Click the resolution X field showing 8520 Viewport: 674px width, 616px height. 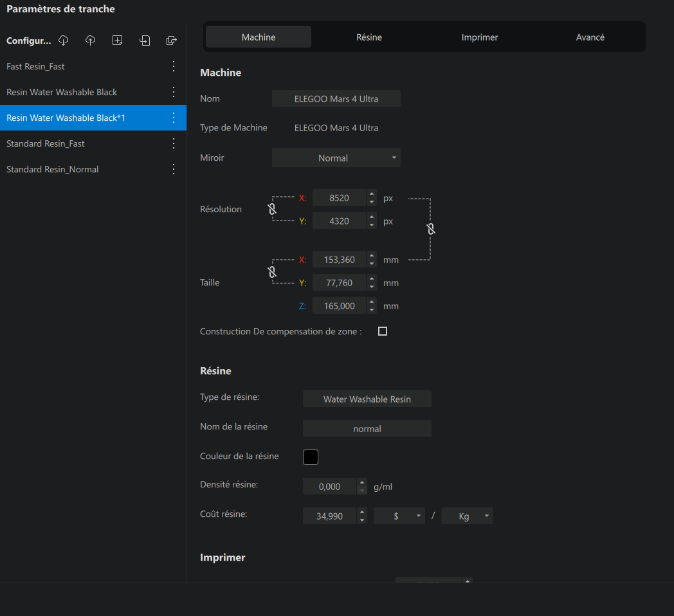point(339,198)
